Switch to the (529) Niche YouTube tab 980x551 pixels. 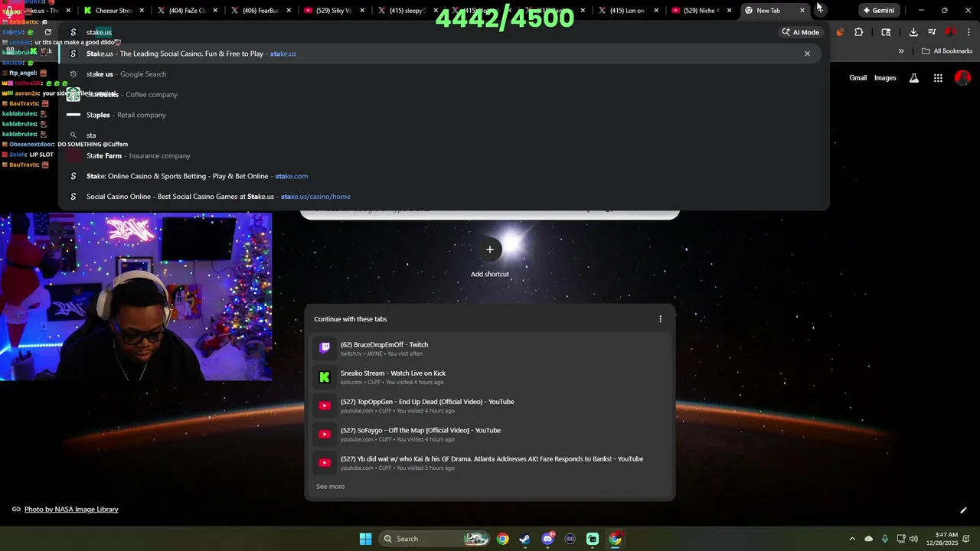pos(701,11)
